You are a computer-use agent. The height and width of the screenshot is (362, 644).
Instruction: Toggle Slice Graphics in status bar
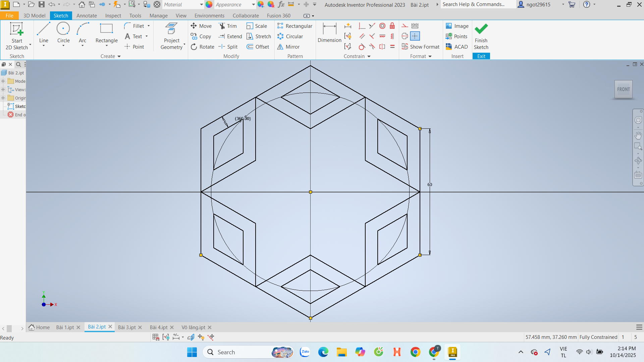click(191, 337)
